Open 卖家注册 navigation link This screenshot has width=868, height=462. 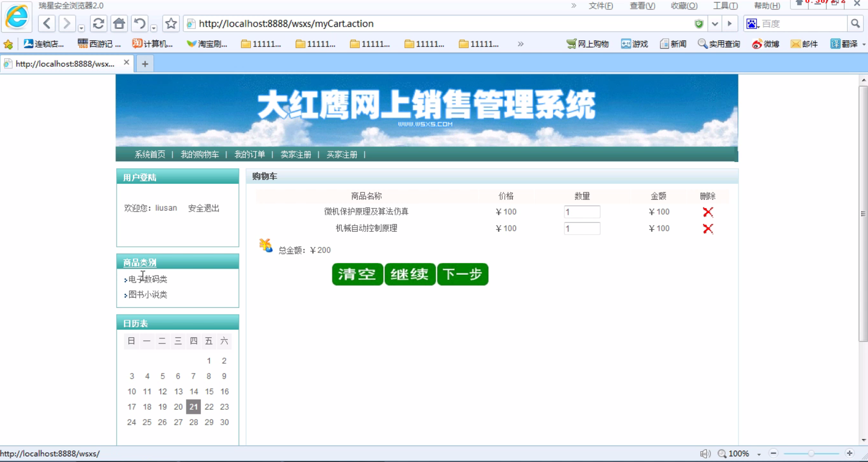click(296, 154)
